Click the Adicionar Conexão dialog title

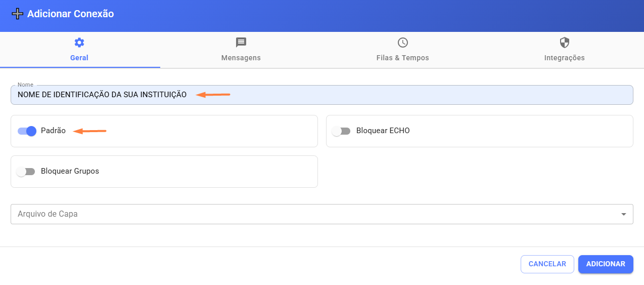tap(71, 14)
